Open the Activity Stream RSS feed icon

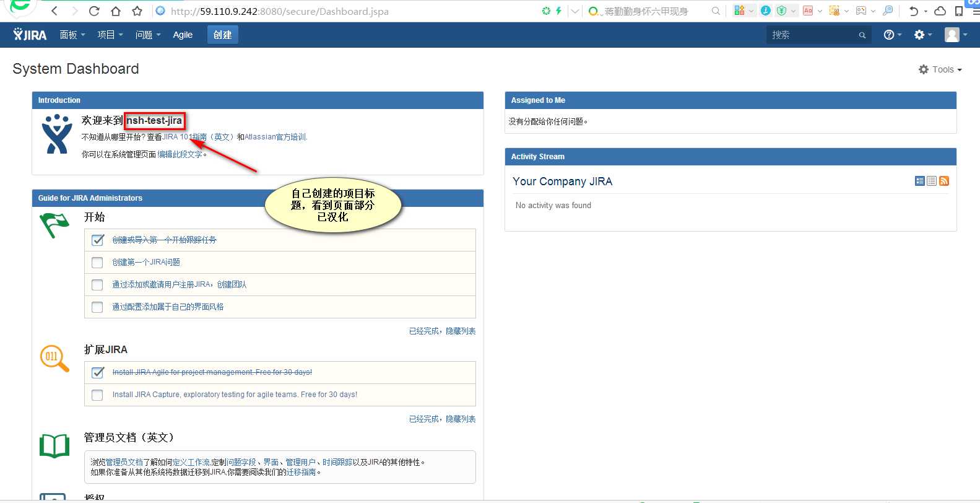tap(944, 181)
